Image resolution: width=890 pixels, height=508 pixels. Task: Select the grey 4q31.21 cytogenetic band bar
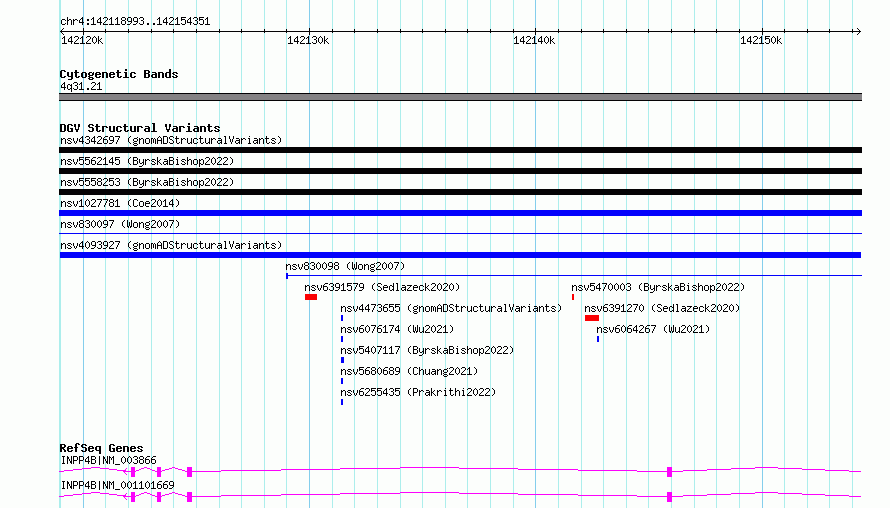click(460, 97)
